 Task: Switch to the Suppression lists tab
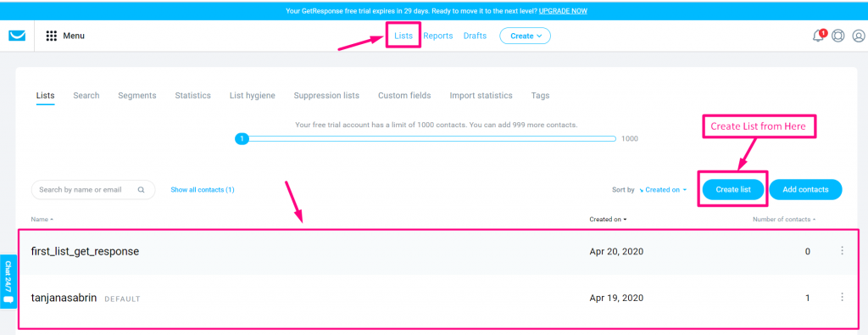(x=326, y=96)
